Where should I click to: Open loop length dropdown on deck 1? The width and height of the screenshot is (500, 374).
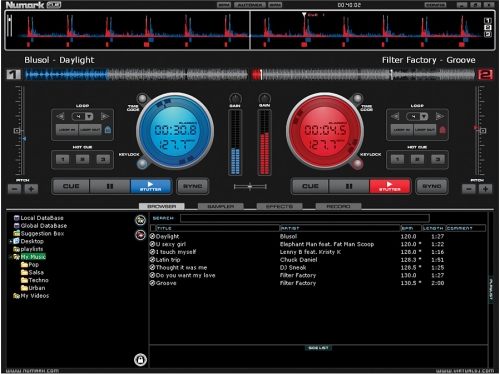click(x=89, y=116)
